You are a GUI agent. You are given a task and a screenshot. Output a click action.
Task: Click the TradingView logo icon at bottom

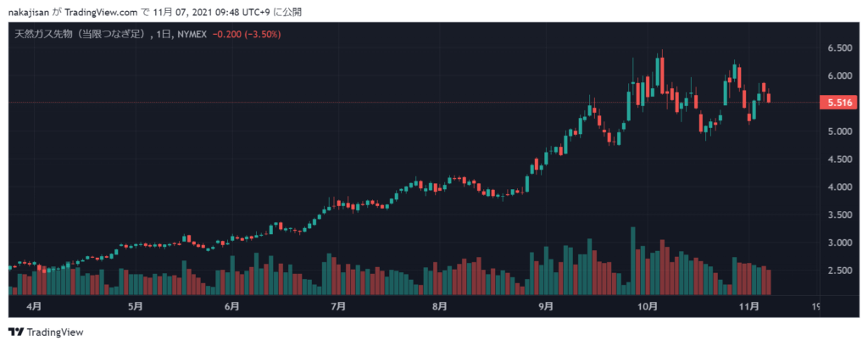[15, 332]
